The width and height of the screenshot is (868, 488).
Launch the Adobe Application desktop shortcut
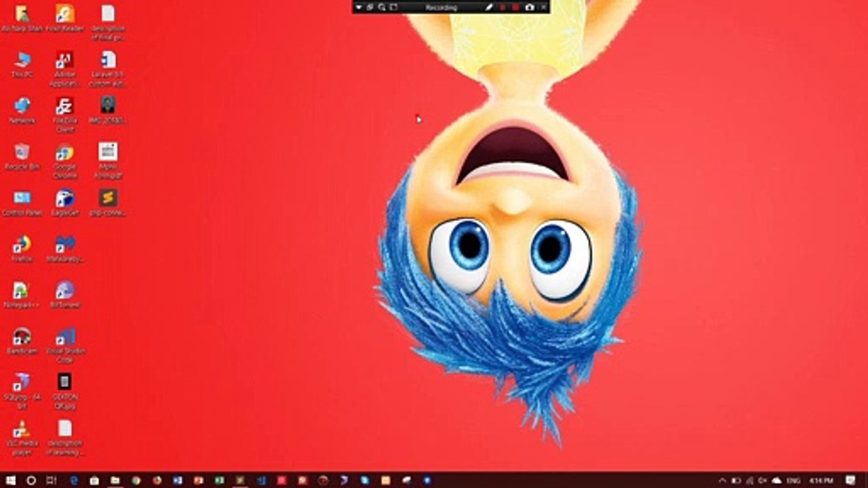click(65, 68)
